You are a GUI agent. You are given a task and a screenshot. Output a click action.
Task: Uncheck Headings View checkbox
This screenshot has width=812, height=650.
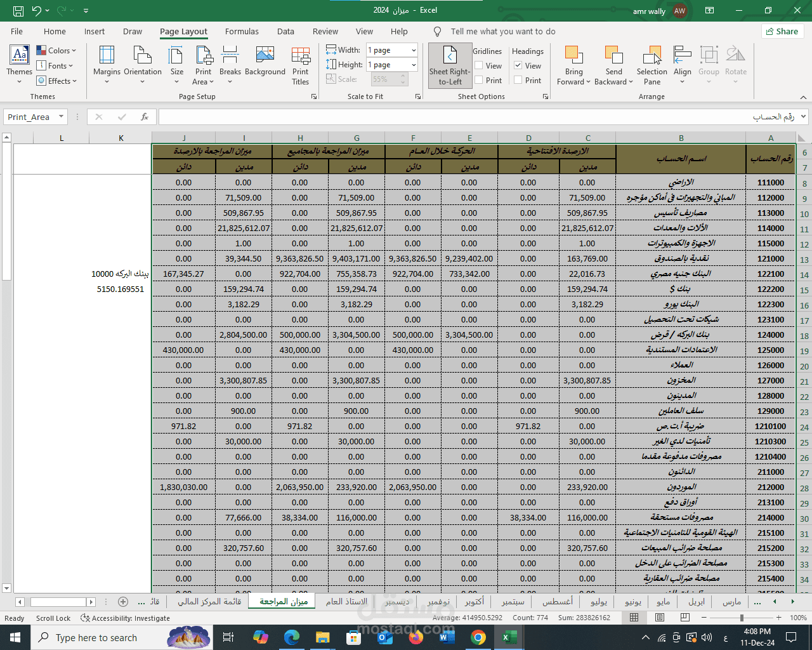(x=518, y=65)
